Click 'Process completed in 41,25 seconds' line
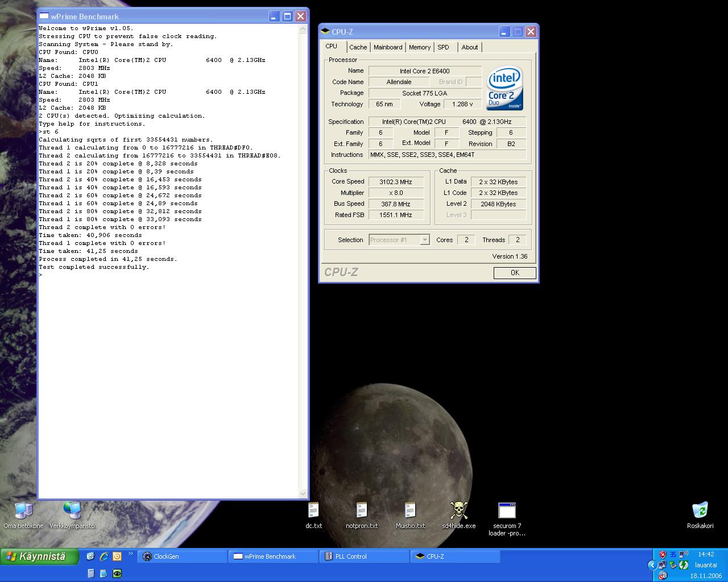Screen dimensions: 728x582 tap(108, 259)
